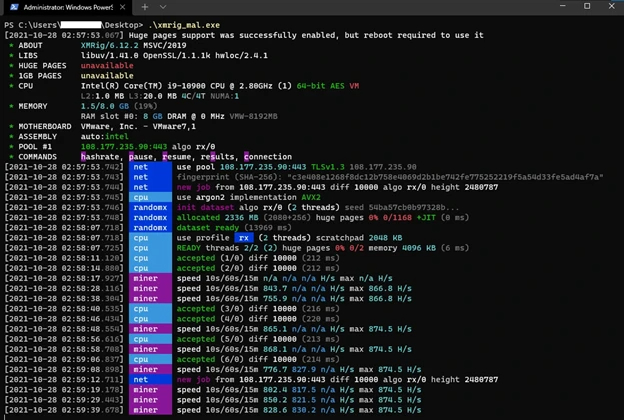Open a new terminal tab with plus
This screenshot has height=420, width=624.
(x=144, y=6)
